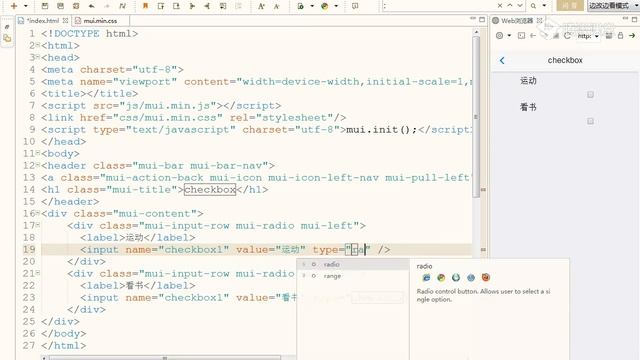Tap the blue back chevron in preview
This screenshot has height=360, width=640.
[x=502, y=60]
